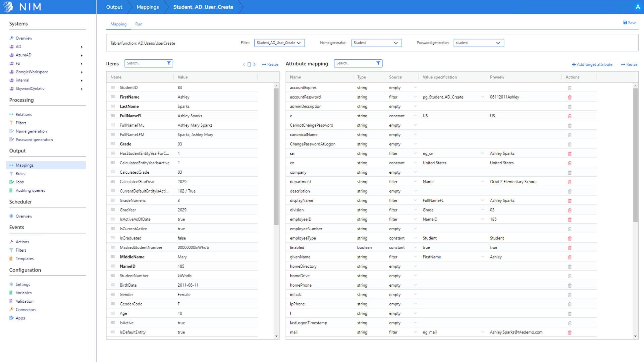Click the grey trash icon for accountExpires
Image resolution: width=644 pixels, height=362 pixels.
570,88
